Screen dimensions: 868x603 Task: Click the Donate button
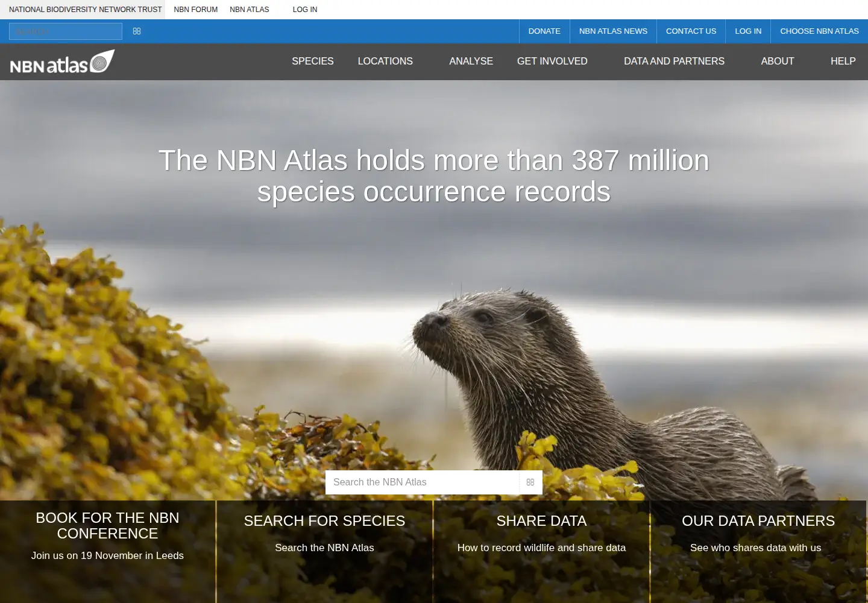(x=544, y=31)
